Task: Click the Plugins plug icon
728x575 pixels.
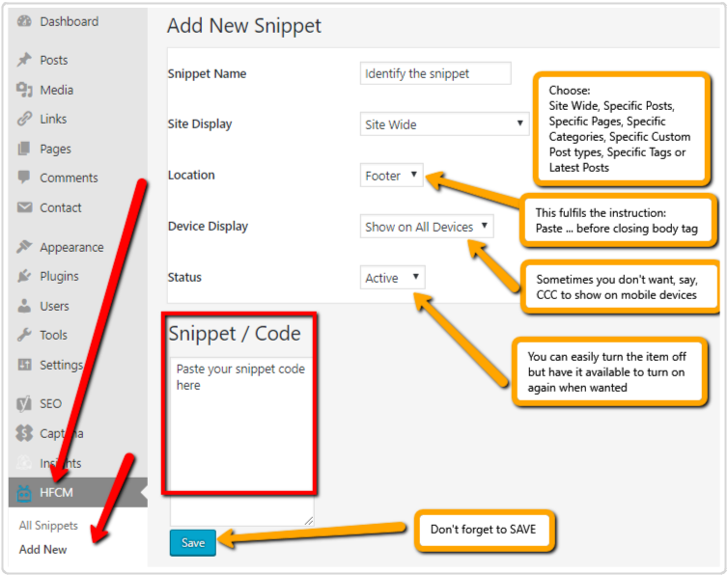Action: (24, 276)
